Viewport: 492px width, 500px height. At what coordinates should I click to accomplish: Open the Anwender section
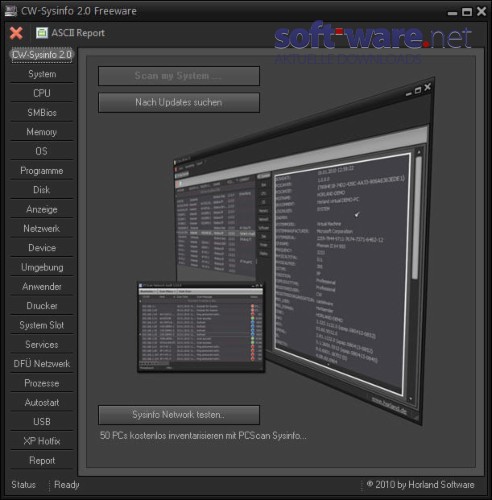click(x=42, y=287)
